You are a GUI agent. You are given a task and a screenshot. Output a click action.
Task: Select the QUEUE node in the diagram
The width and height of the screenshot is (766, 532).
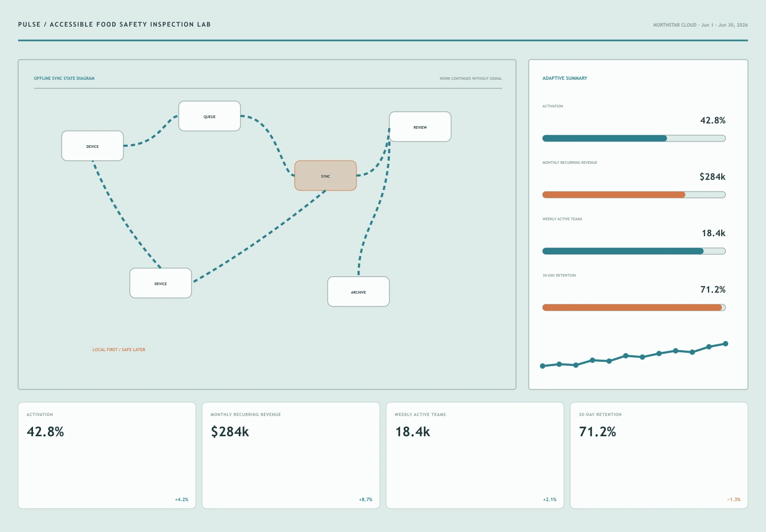[210, 116]
